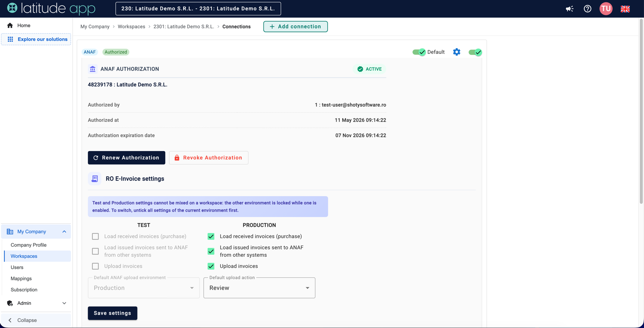Viewport: 644px width, 328px height.
Task: Click the PRODUCTION column heading
Action: [259, 225]
